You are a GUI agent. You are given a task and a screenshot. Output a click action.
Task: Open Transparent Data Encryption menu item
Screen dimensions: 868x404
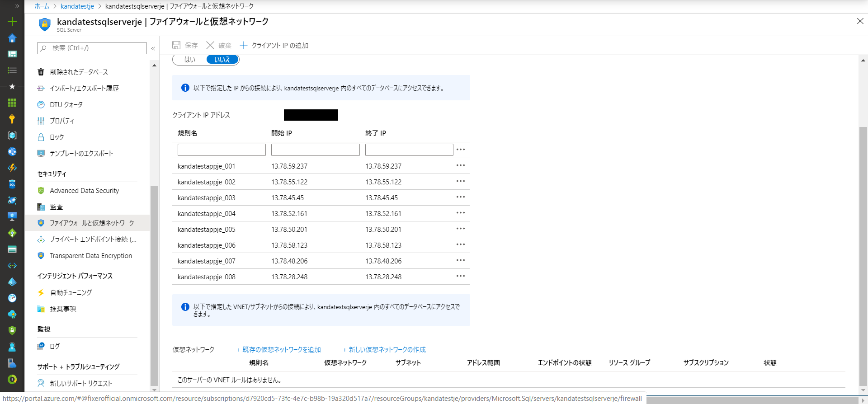pos(90,256)
